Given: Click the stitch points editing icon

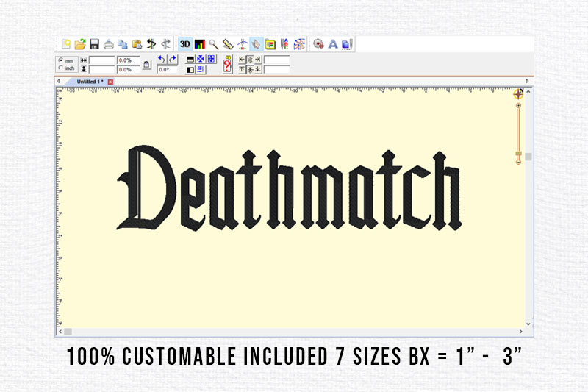Looking at the screenshot, I should (299, 44).
